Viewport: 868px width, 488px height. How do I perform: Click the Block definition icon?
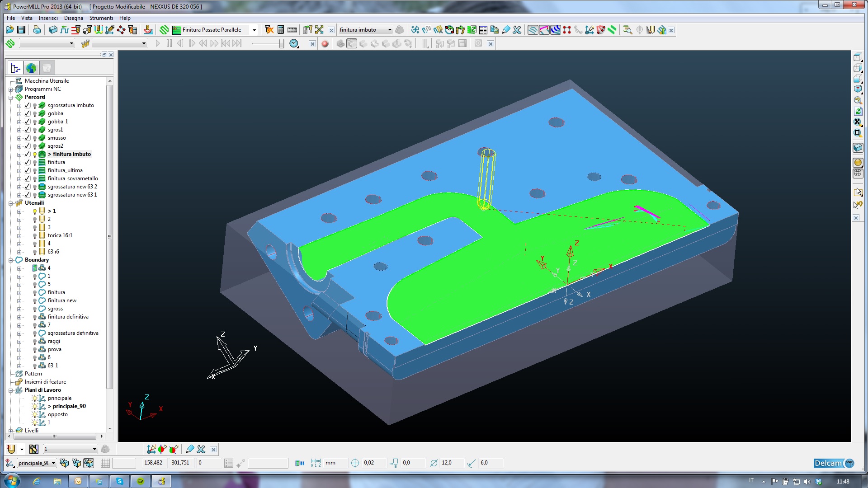pos(53,30)
